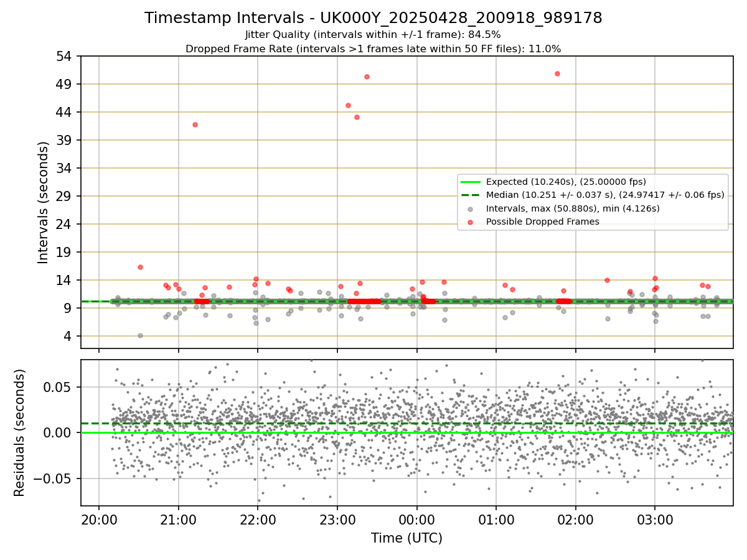This screenshot has height=560, width=747.
Task: Click the red outlier point above 49 after 23:00
Action: tap(367, 77)
